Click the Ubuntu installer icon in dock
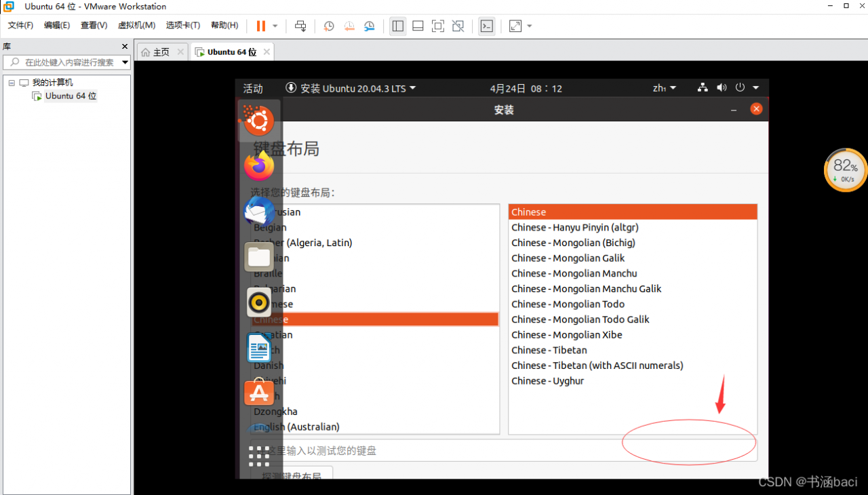Viewport: 868px width, 495px height. point(259,121)
